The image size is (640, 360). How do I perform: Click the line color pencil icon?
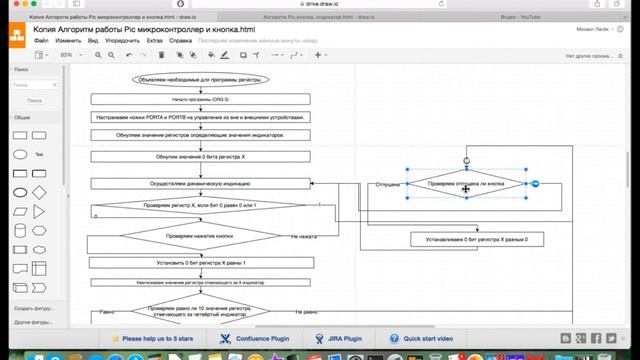coord(224,55)
